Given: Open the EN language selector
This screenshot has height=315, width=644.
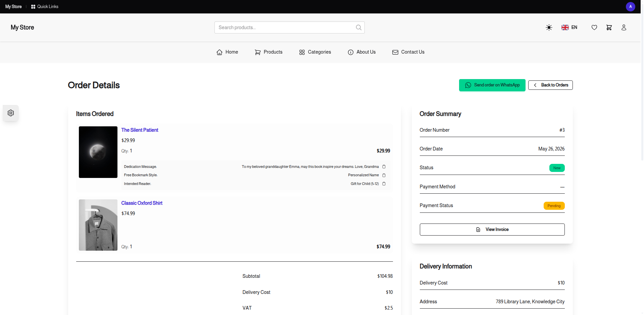Looking at the screenshot, I should [x=569, y=27].
